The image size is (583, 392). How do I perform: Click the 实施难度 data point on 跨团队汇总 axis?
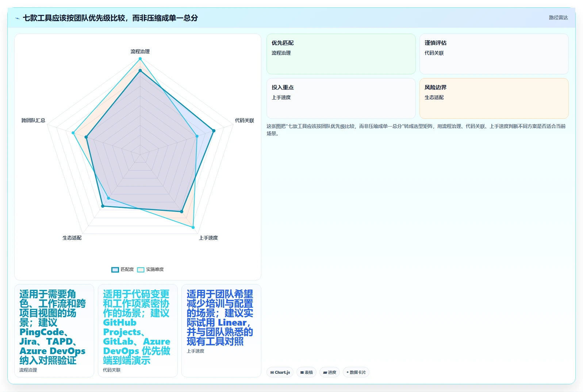coord(73,133)
